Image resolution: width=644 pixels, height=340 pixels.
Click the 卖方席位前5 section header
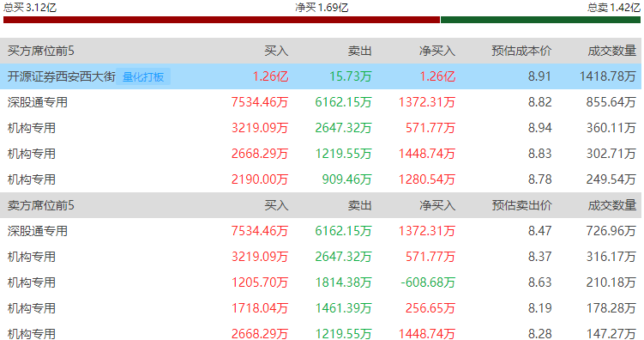40,205
